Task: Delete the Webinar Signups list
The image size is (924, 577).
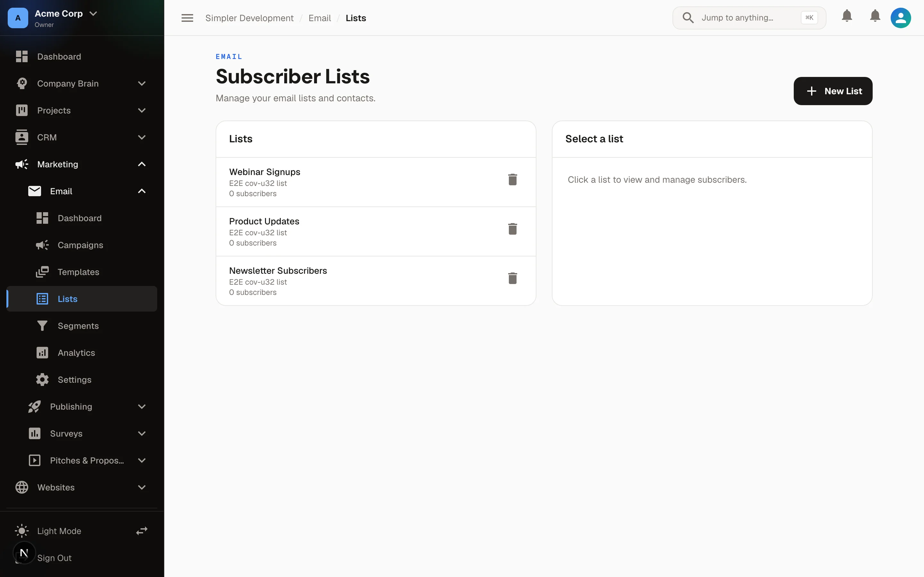Action: click(x=512, y=180)
